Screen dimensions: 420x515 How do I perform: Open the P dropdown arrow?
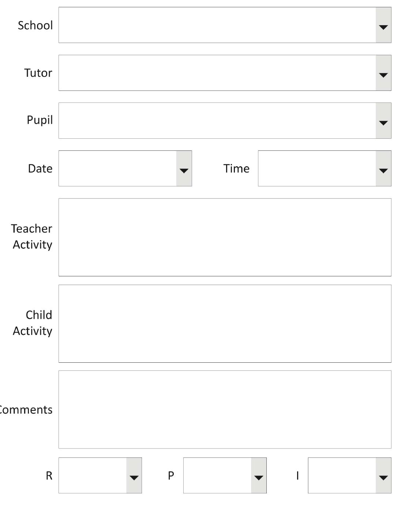tap(259, 475)
